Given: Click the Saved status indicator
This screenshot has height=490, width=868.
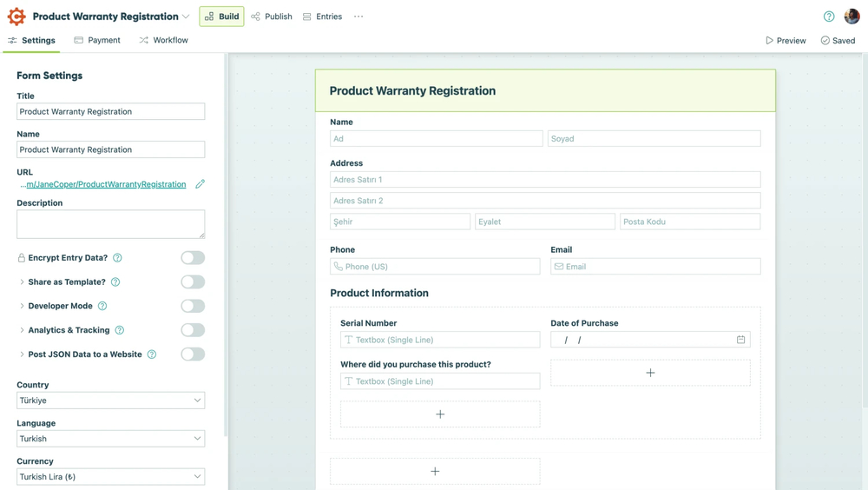Looking at the screenshot, I should 838,41.
